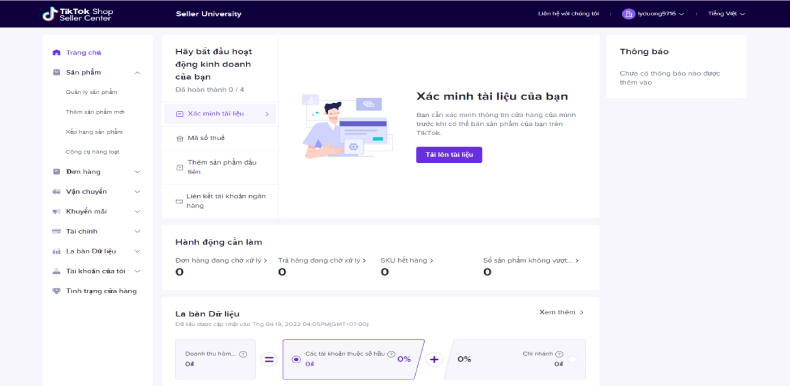Click the Tài chính card icon
Viewport: 790px width, 386px height.
coord(56,231)
